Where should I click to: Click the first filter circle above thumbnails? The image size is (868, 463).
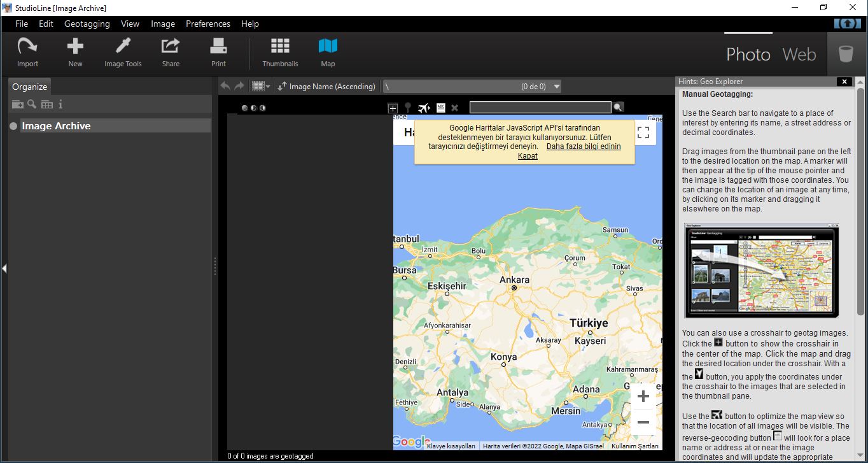click(245, 108)
